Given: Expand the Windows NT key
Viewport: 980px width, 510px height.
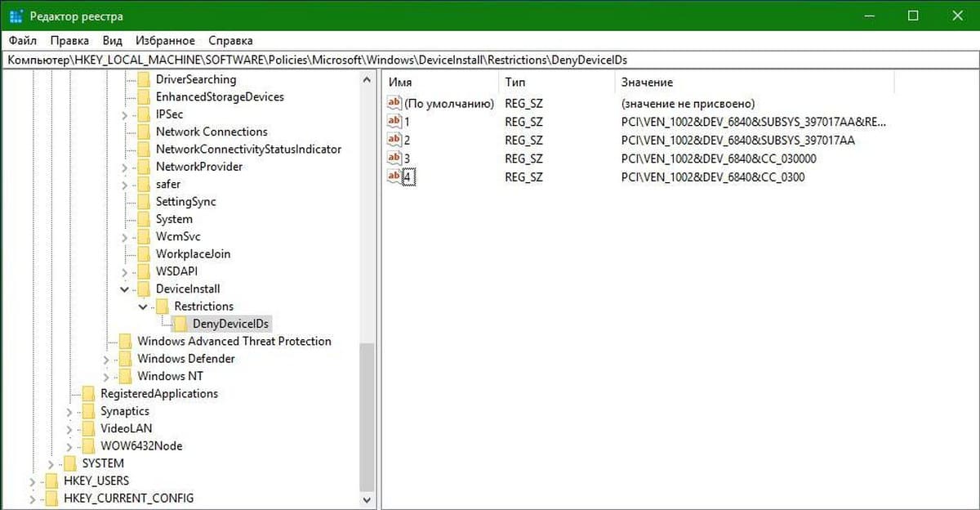Looking at the screenshot, I should [106, 377].
